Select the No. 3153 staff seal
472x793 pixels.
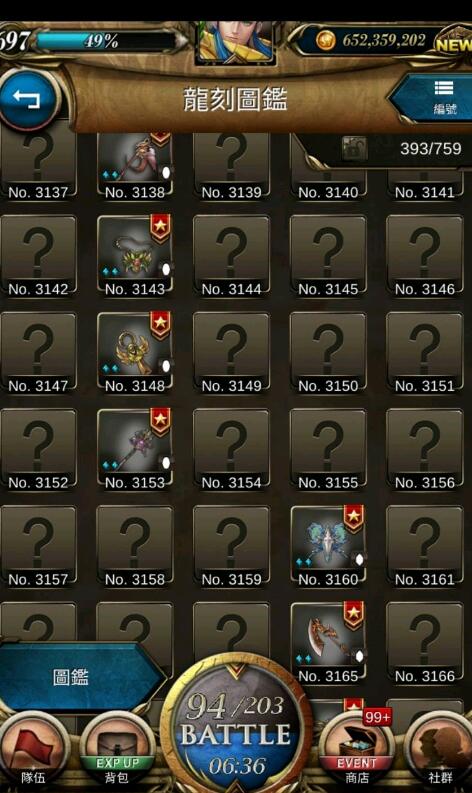click(x=135, y=449)
